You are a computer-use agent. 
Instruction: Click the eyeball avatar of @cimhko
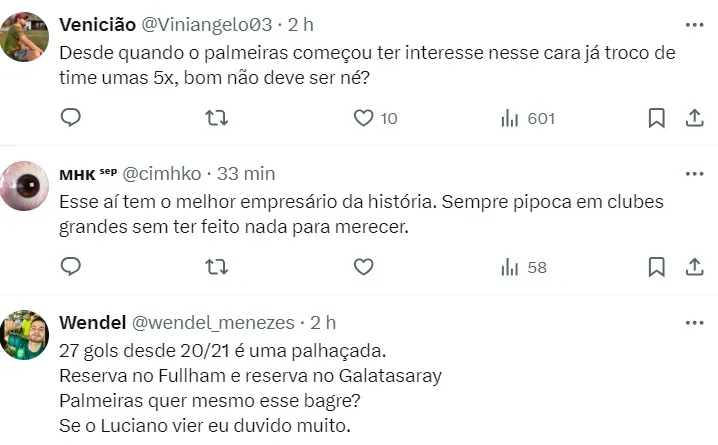point(24,186)
